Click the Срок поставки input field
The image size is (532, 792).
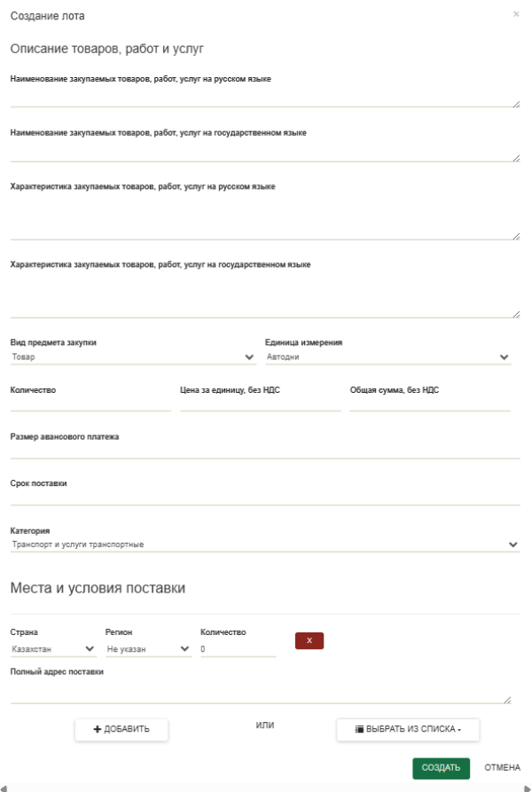264,498
